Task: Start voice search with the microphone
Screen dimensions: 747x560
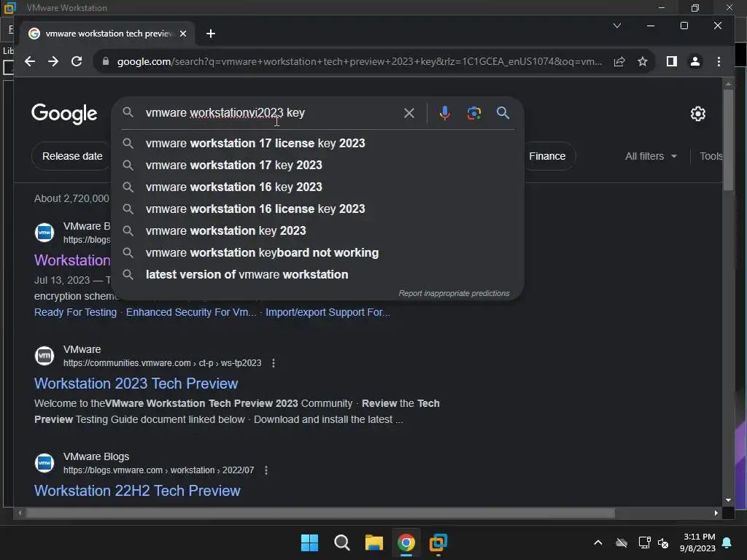Action: click(444, 113)
